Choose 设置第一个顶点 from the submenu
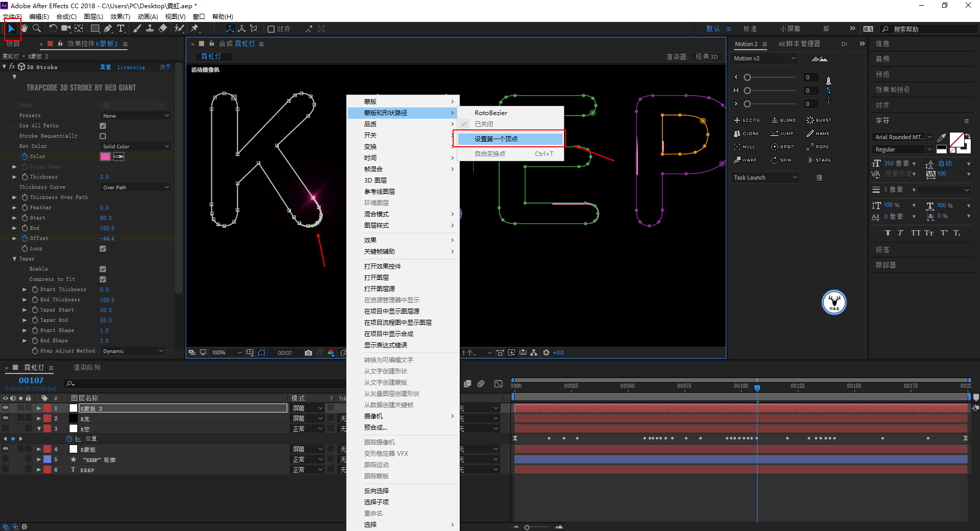Viewport: 980px width, 531px height. click(510, 139)
